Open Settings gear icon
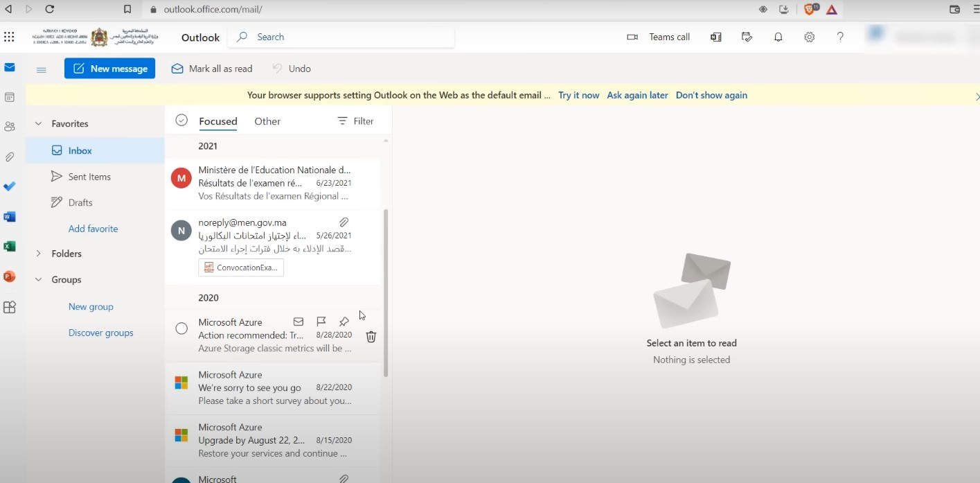 (809, 37)
